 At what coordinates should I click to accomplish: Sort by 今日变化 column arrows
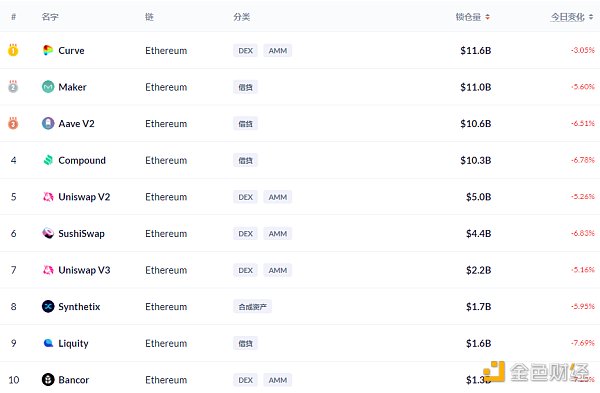[x=591, y=17]
